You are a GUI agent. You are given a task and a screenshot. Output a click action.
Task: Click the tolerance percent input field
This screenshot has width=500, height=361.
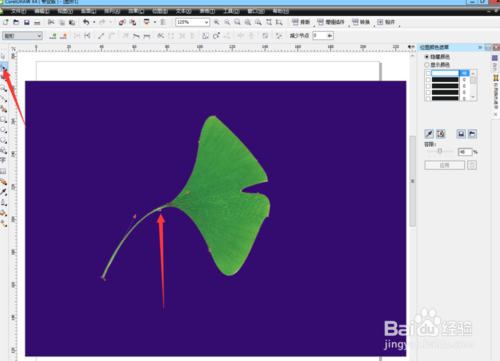(x=465, y=152)
